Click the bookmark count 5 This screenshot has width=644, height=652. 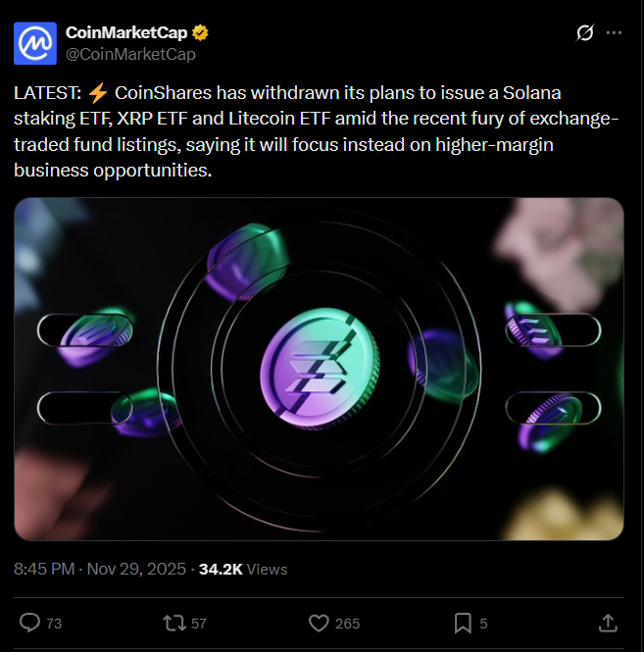coord(483,624)
